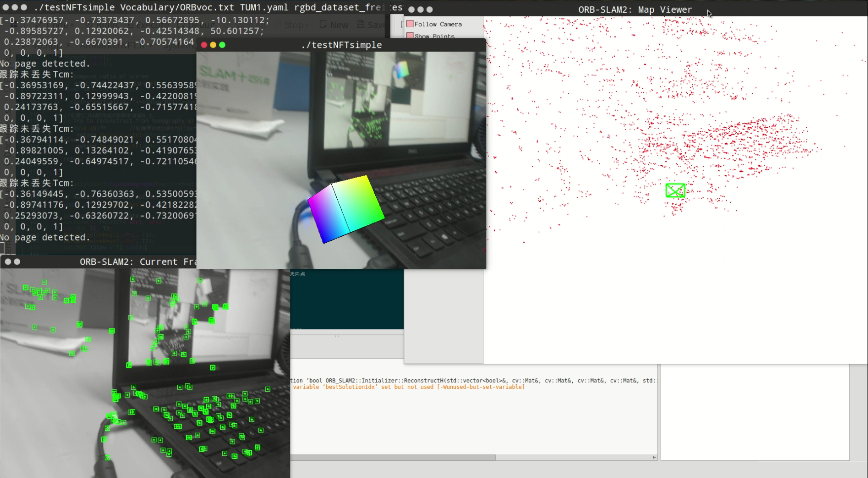Click the ORB-SLAM2: Map Viewer title bar

[634, 9]
